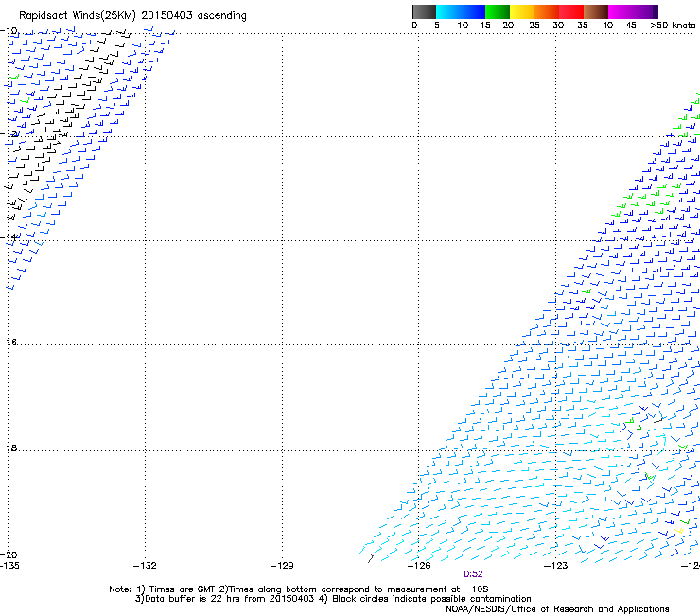The width and height of the screenshot is (700, 615).
Task: Click the -126 longitude axis label
Action: tap(419, 566)
